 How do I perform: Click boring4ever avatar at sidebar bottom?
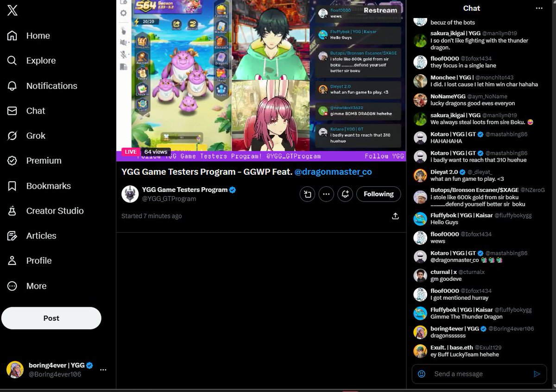coord(15,370)
